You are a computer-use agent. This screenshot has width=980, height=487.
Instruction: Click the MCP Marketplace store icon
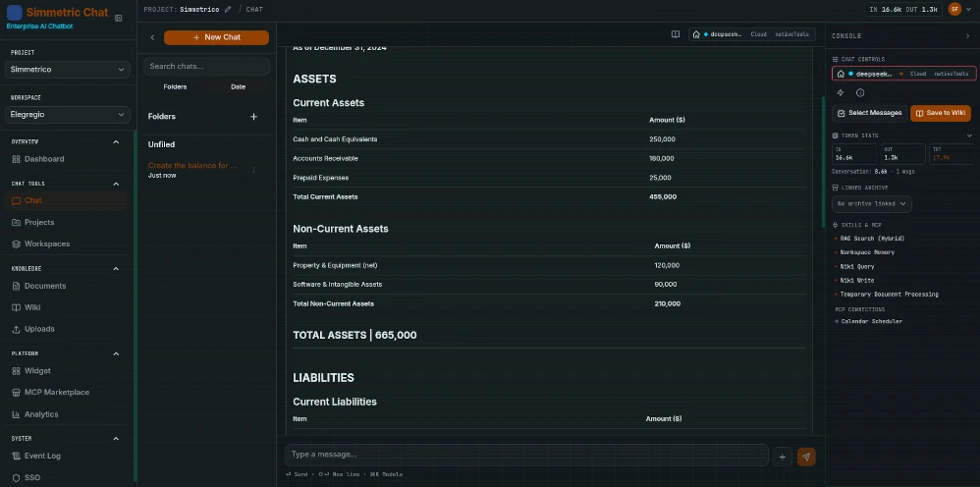click(17, 393)
